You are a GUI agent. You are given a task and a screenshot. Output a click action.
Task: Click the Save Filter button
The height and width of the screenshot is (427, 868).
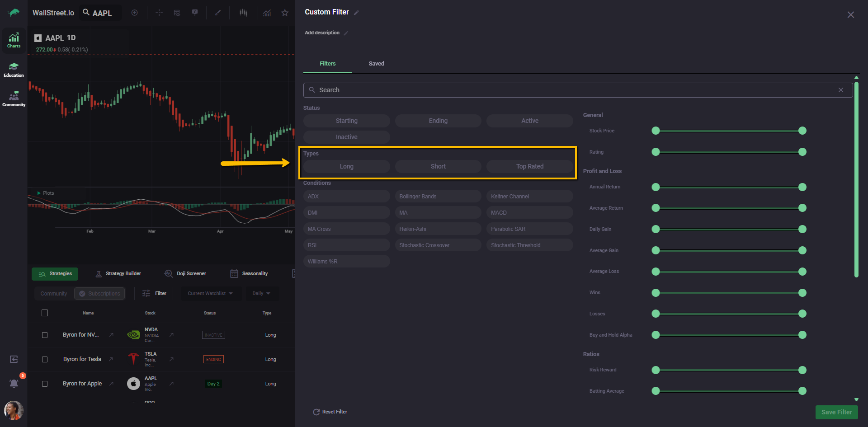836,412
